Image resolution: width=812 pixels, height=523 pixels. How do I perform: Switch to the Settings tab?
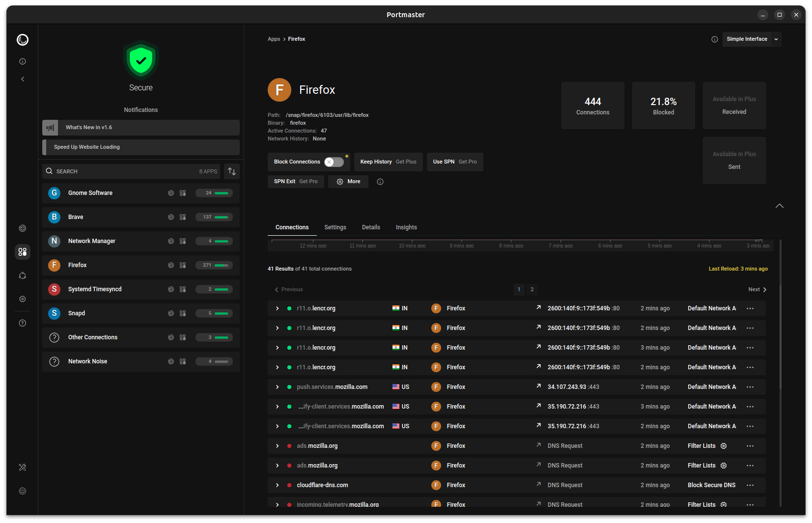[335, 227]
